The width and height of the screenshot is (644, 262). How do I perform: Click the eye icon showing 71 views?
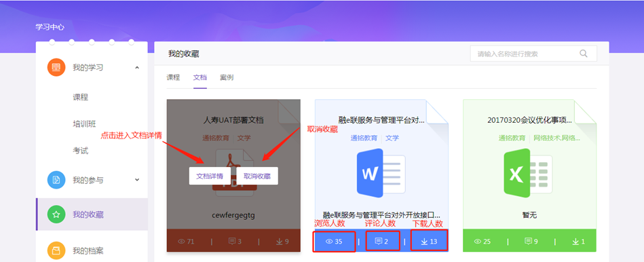182,242
